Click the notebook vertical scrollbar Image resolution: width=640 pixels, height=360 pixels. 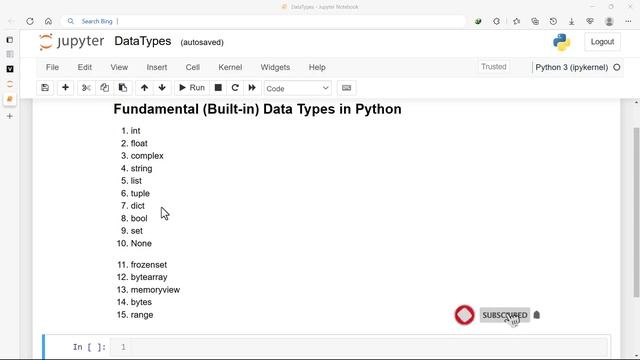(636, 212)
